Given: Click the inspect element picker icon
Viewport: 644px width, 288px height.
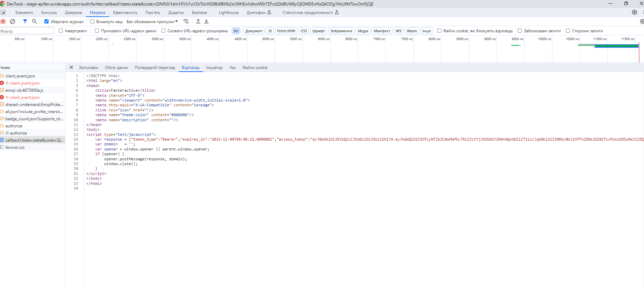Looking at the screenshot, I should tap(3, 13).
